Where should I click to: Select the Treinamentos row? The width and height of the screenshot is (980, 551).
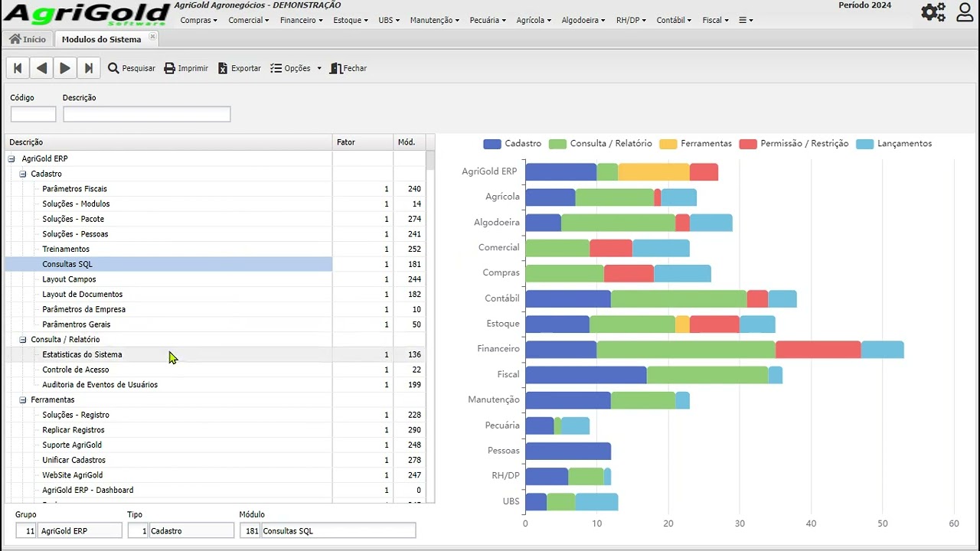(215, 249)
